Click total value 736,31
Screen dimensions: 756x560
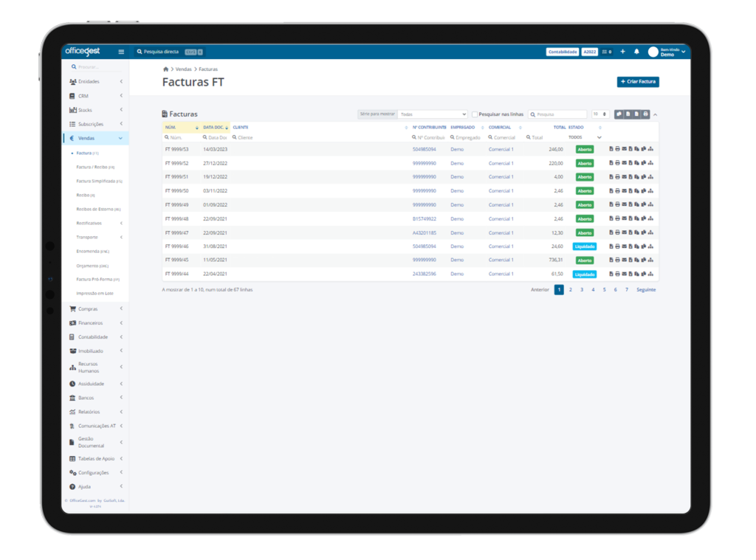click(556, 260)
